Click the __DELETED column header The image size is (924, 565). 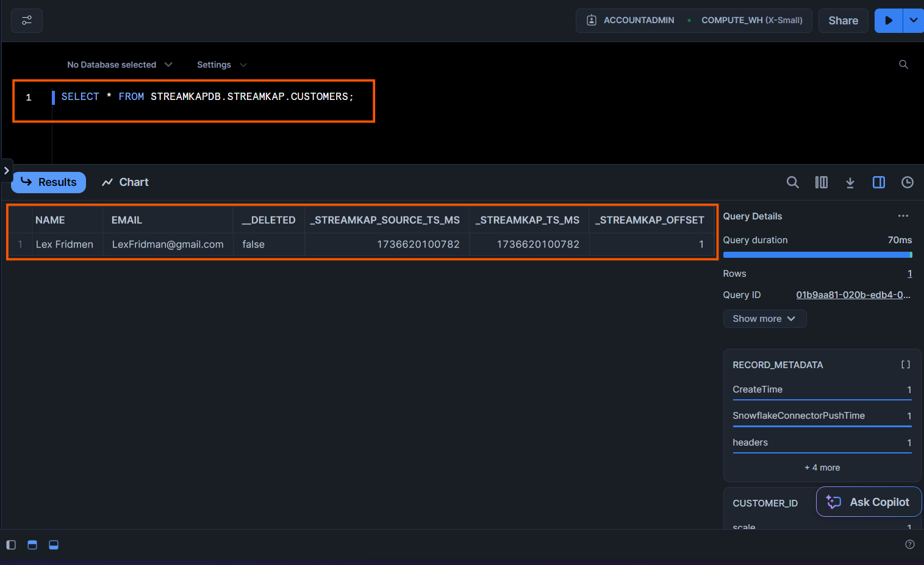[x=268, y=220]
